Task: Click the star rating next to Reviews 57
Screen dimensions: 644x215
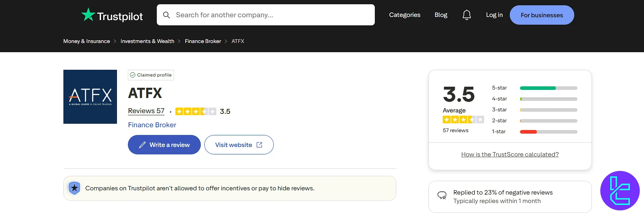Action: 196,111
